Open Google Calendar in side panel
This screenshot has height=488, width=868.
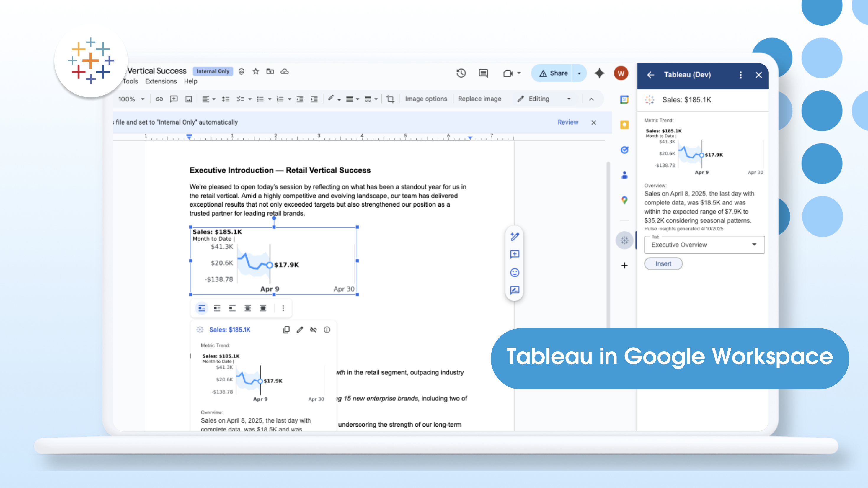624,99
